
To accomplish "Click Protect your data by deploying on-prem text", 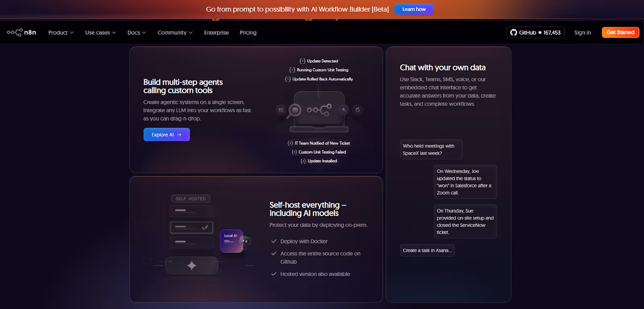I will click(318, 225).
